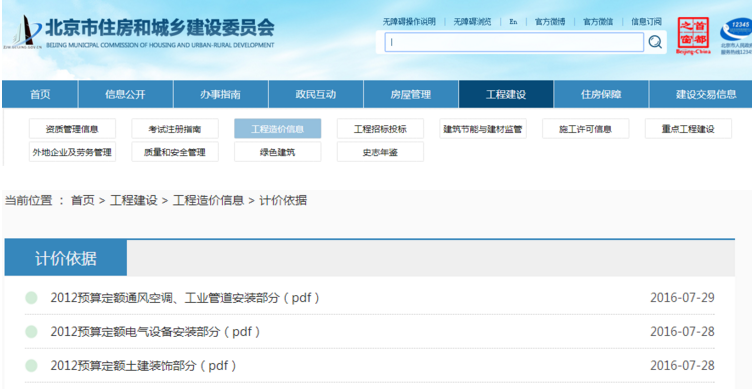Open 2012预算定额土建装饰部分 pdf

pos(143,366)
